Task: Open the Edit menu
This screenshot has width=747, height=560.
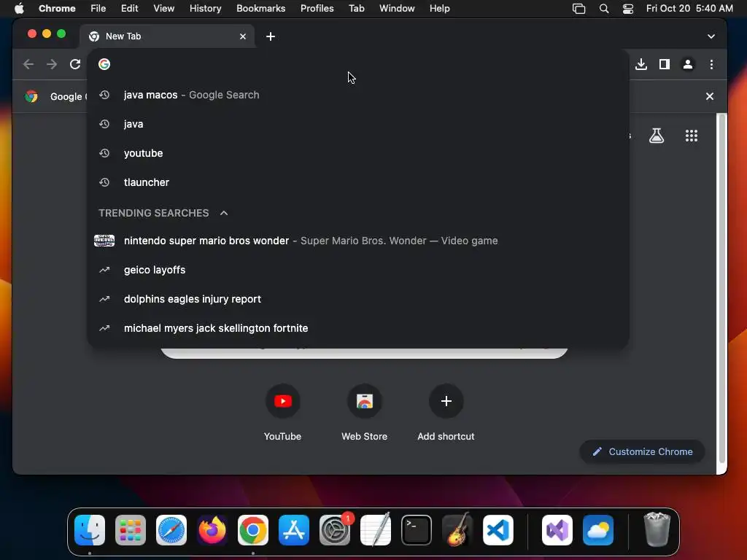Action: [129, 8]
